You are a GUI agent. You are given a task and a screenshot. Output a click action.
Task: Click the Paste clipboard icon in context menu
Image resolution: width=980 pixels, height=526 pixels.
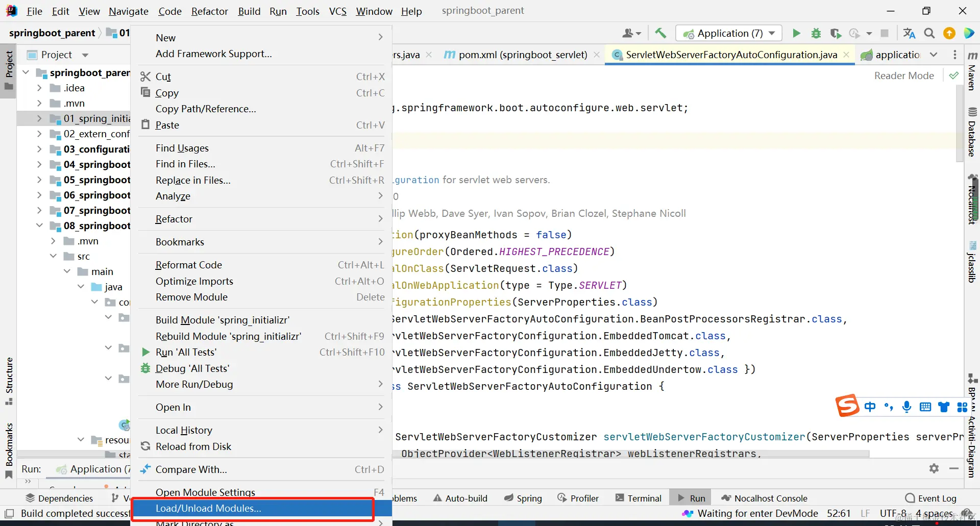145,124
